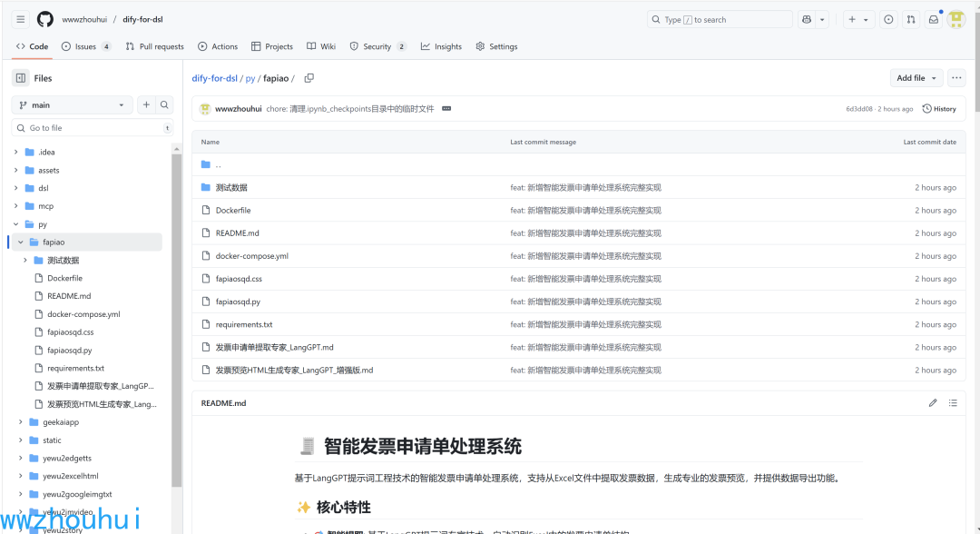Viewport: 980px width, 534px height.
Task: Click the file tree vertical scrollbar
Action: [x=176, y=318]
